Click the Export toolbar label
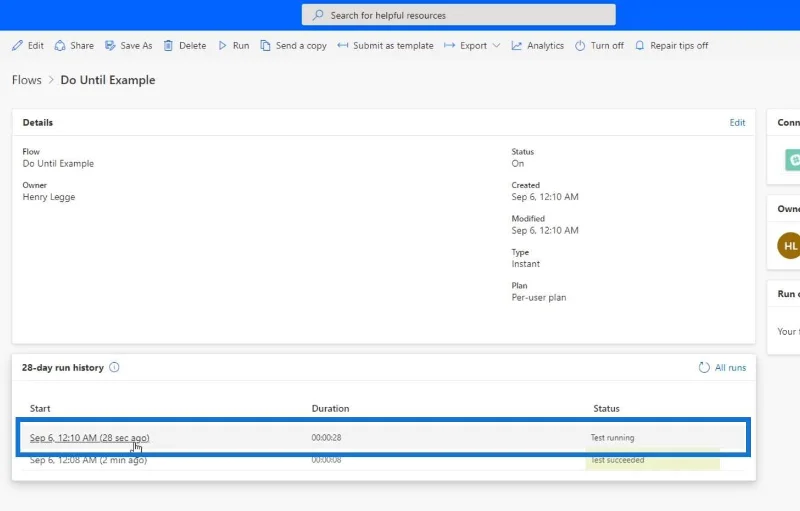 click(473, 45)
